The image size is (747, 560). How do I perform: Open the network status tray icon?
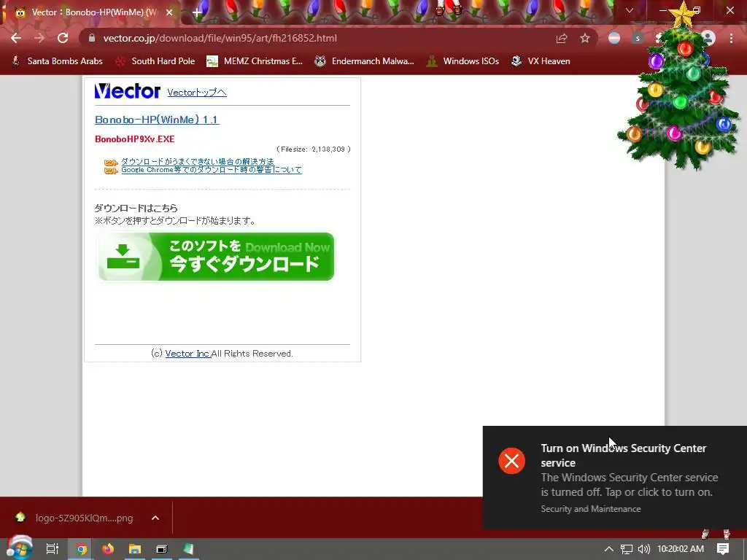pos(627,549)
